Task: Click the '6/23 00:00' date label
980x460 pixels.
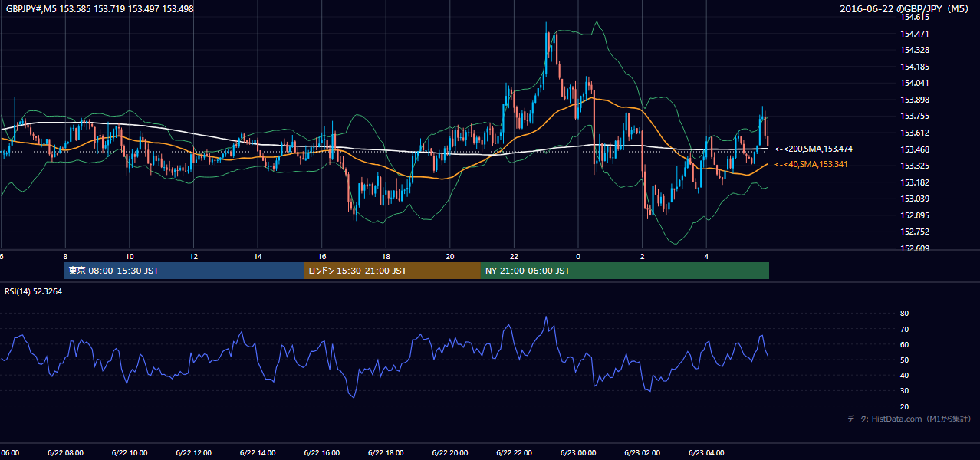Action: [x=577, y=452]
